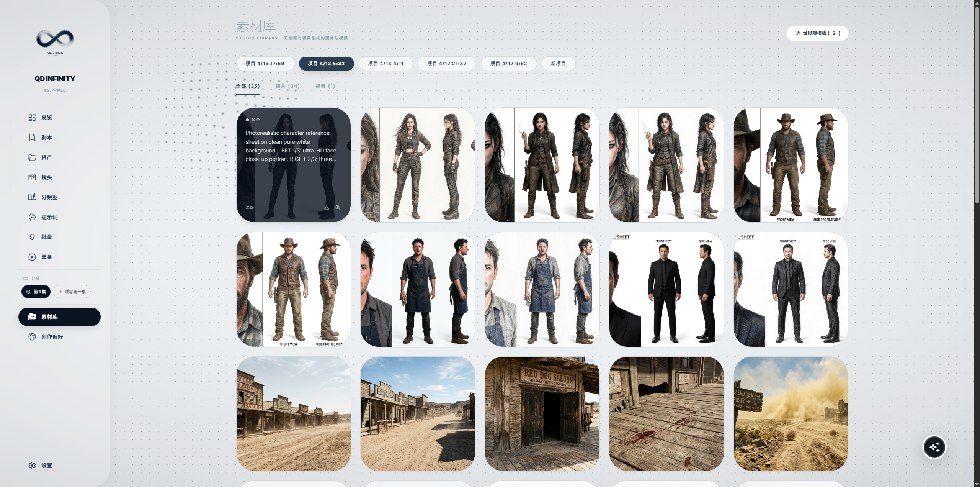
Task: Click the floating AI sparkle assistant button
Action: click(x=934, y=447)
